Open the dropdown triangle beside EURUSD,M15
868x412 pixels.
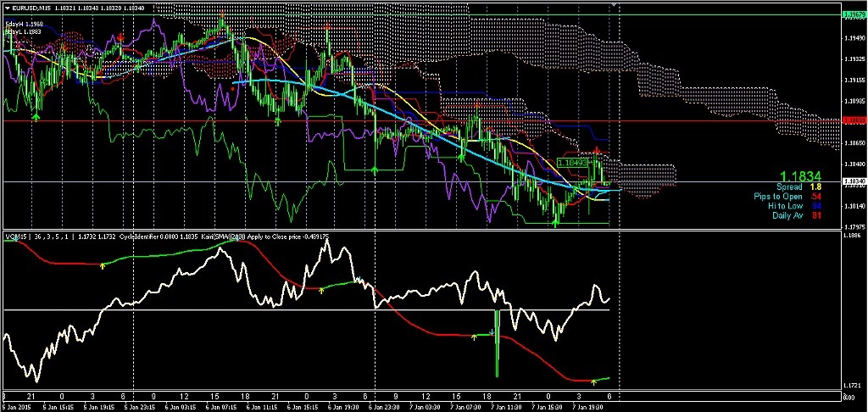[7, 7]
